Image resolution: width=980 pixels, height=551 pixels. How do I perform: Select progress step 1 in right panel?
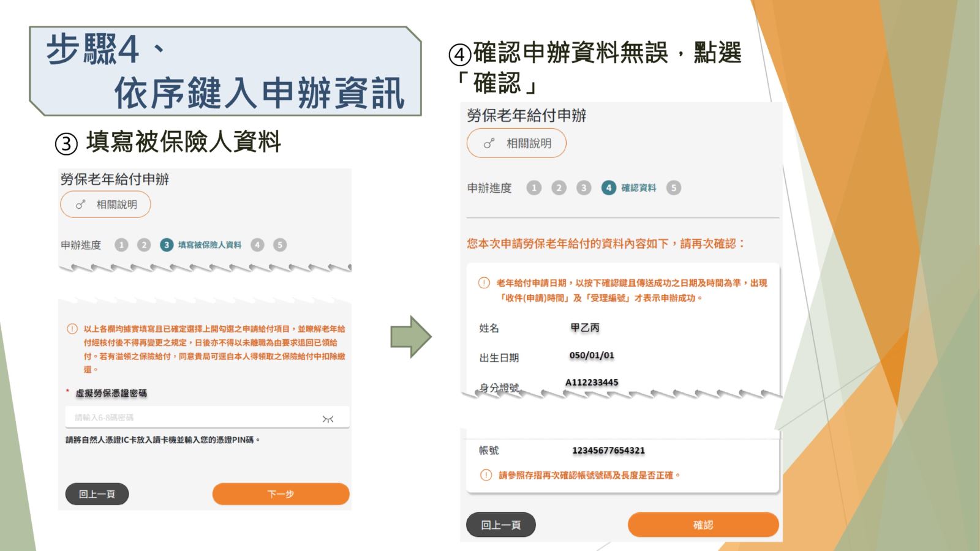click(x=534, y=188)
